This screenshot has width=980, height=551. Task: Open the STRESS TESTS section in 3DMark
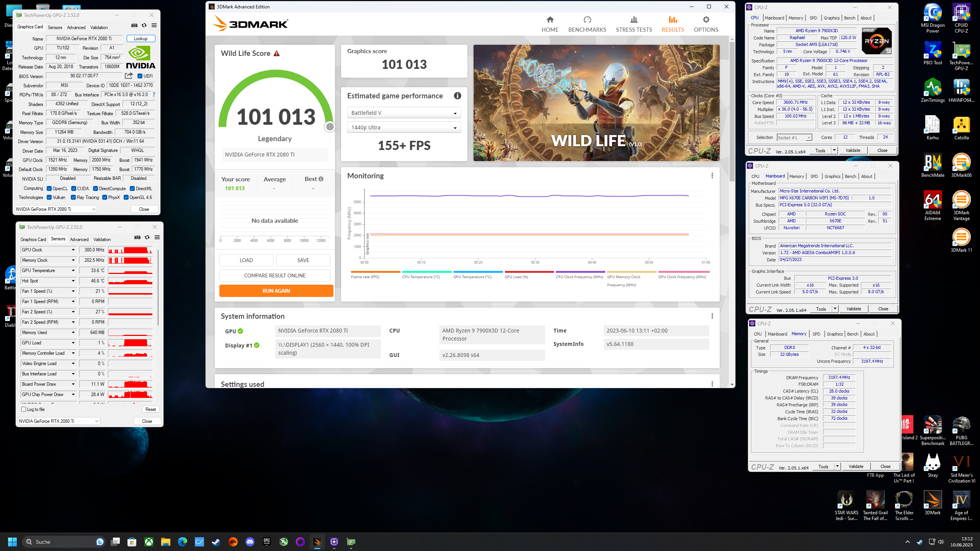[x=634, y=24]
